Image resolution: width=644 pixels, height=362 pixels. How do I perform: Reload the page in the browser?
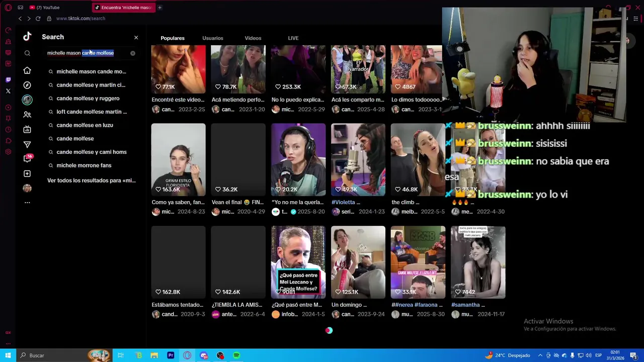tap(38, 19)
